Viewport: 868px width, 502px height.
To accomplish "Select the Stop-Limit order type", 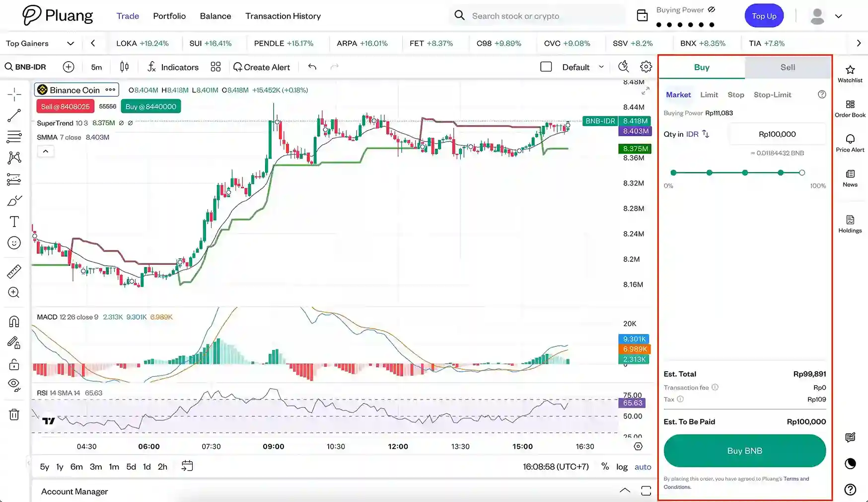I will [772, 94].
